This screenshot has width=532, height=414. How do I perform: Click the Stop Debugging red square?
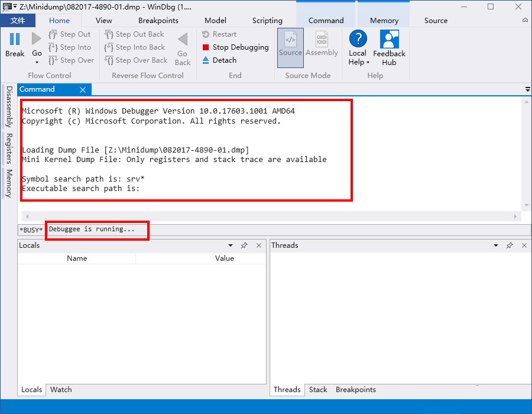(206, 47)
